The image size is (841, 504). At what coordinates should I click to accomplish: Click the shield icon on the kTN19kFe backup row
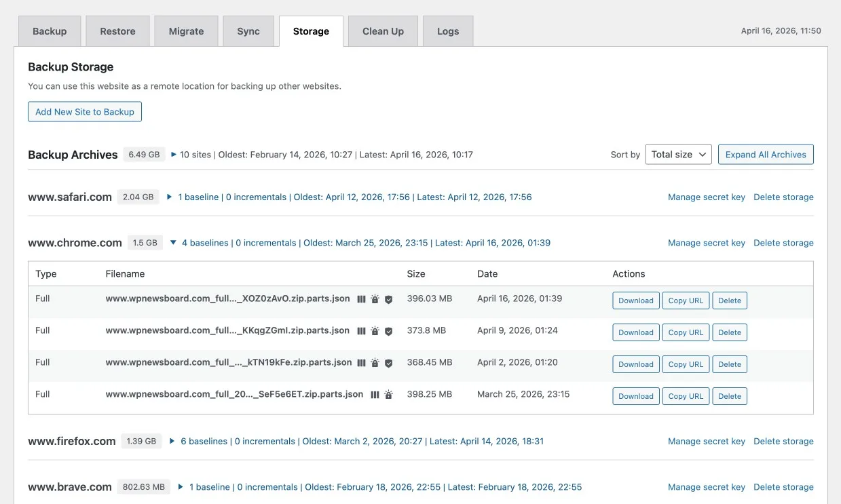[388, 363]
